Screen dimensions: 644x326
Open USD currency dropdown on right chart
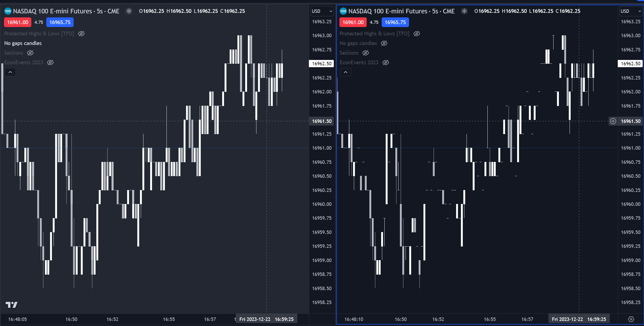631,11
